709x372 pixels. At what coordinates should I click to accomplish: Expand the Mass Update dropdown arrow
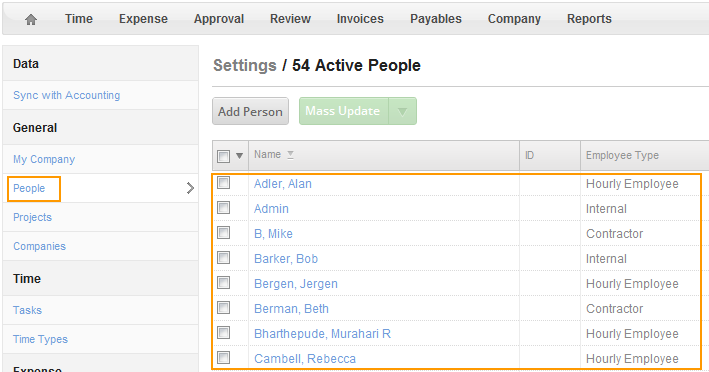tap(402, 111)
